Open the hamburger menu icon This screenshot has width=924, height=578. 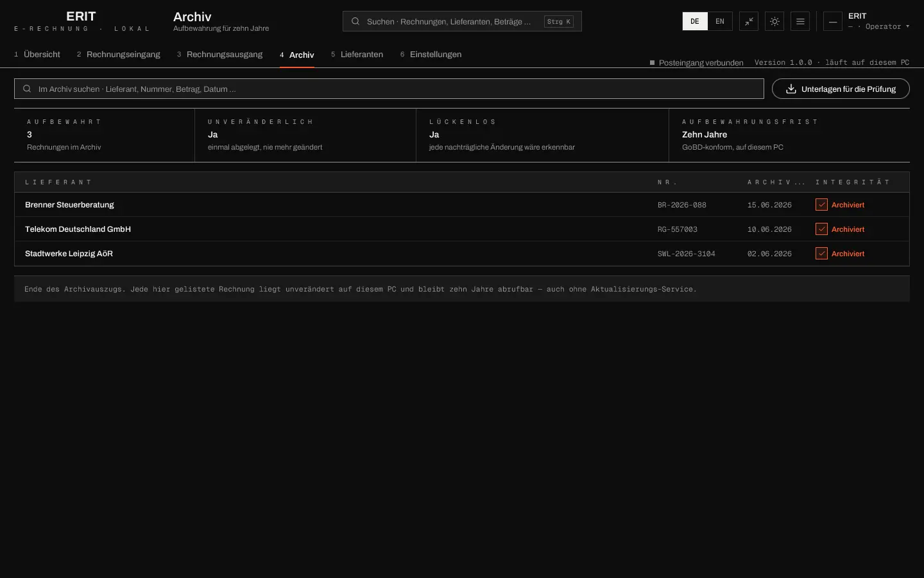coord(800,21)
